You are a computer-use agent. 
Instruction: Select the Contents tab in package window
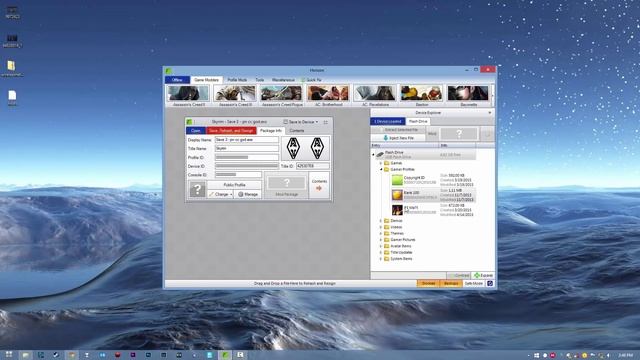tap(297, 131)
